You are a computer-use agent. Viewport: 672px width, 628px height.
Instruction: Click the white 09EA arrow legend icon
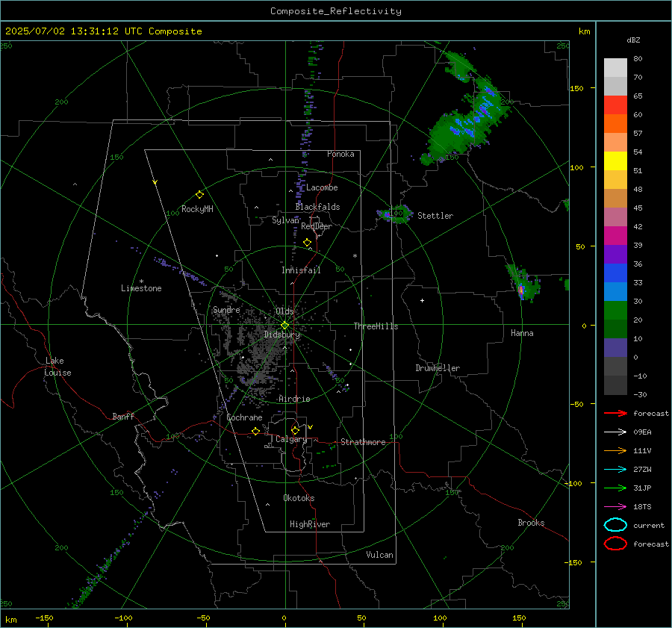[x=615, y=432]
